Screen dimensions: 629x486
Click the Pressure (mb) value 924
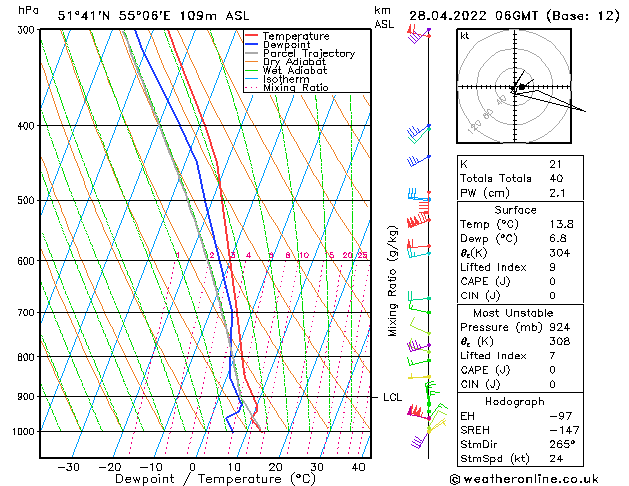(560, 327)
